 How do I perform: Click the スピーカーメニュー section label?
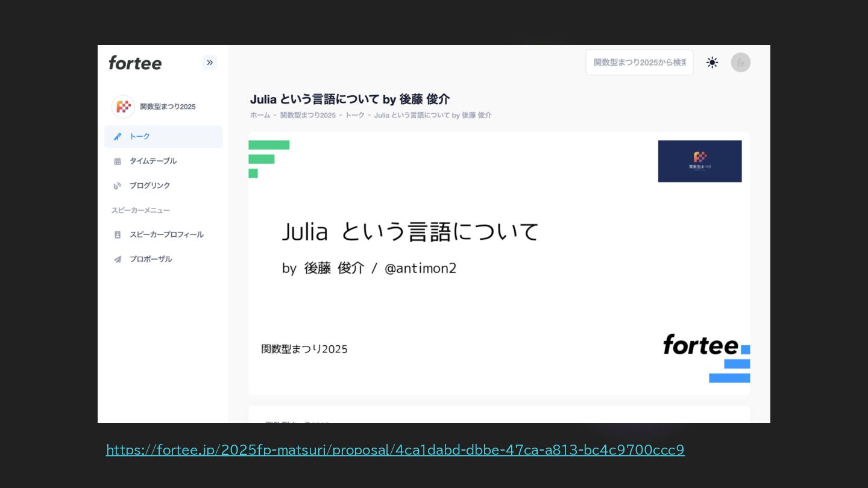tap(140, 210)
